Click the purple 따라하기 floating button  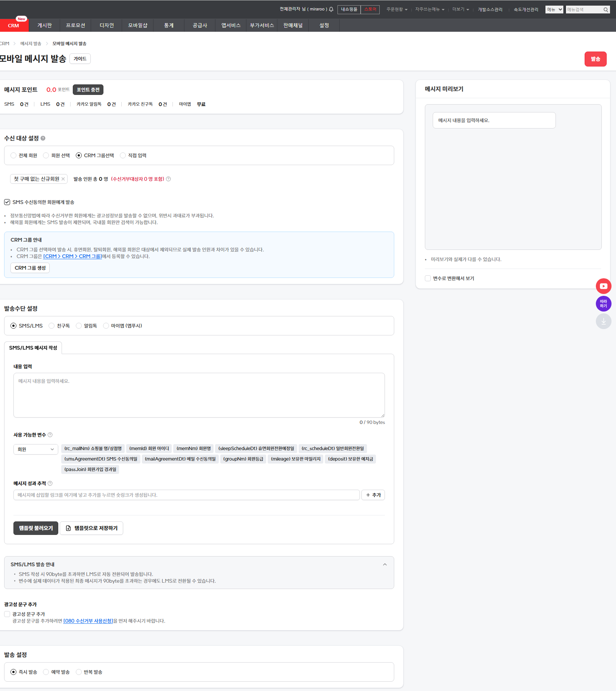point(603,304)
